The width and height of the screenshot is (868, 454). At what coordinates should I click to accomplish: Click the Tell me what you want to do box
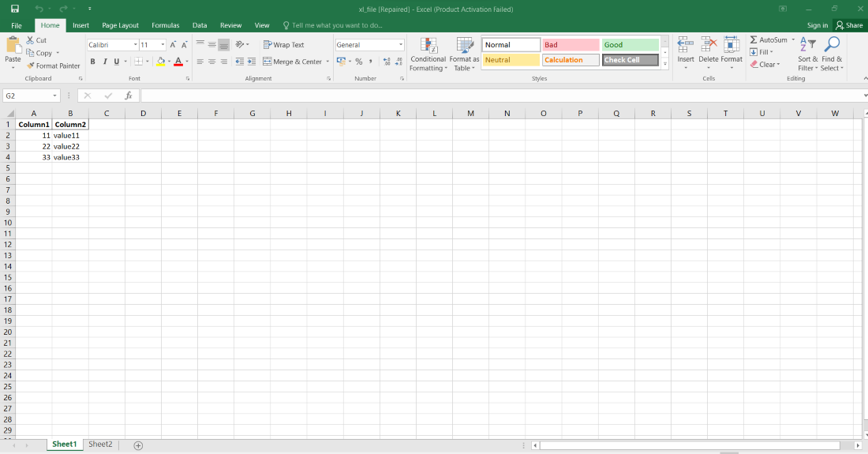[x=332, y=25]
